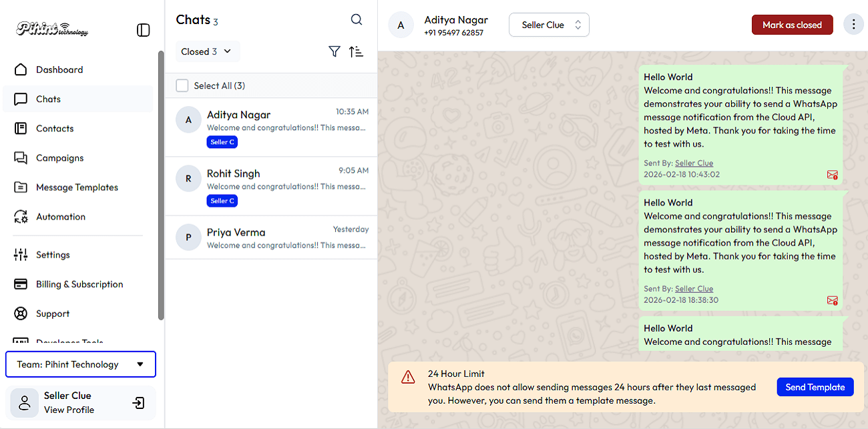Open the Seller Clue assignee dropdown
868x429 pixels.
pos(549,25)
